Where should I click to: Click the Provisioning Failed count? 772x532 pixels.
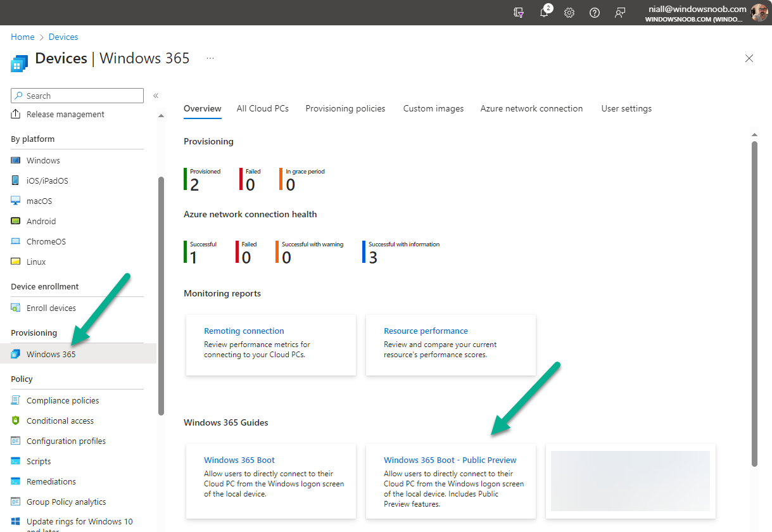(250, 185)
